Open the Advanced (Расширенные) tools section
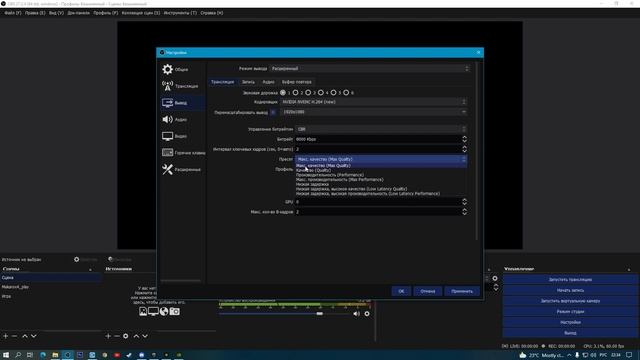640x360 pixels. pos(181,169)
